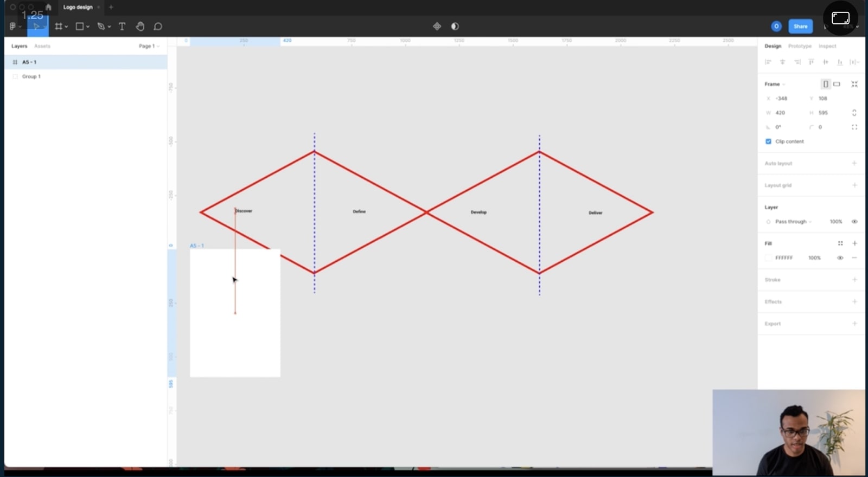Click the Share button

coord(801,26)
